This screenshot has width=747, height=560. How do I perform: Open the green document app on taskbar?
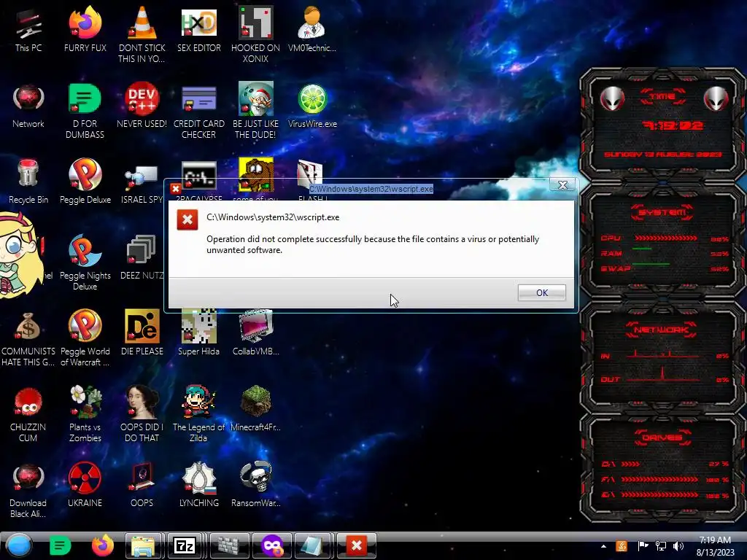60,545
